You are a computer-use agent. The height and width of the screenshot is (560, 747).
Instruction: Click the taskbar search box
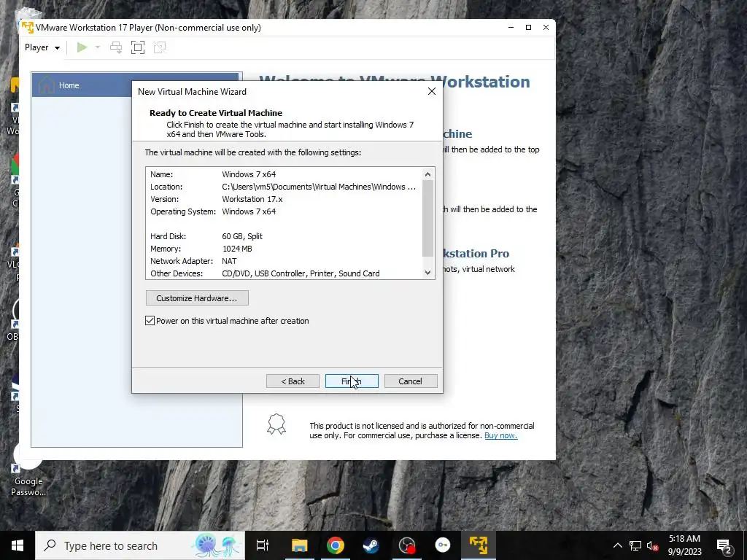point(140,545)
